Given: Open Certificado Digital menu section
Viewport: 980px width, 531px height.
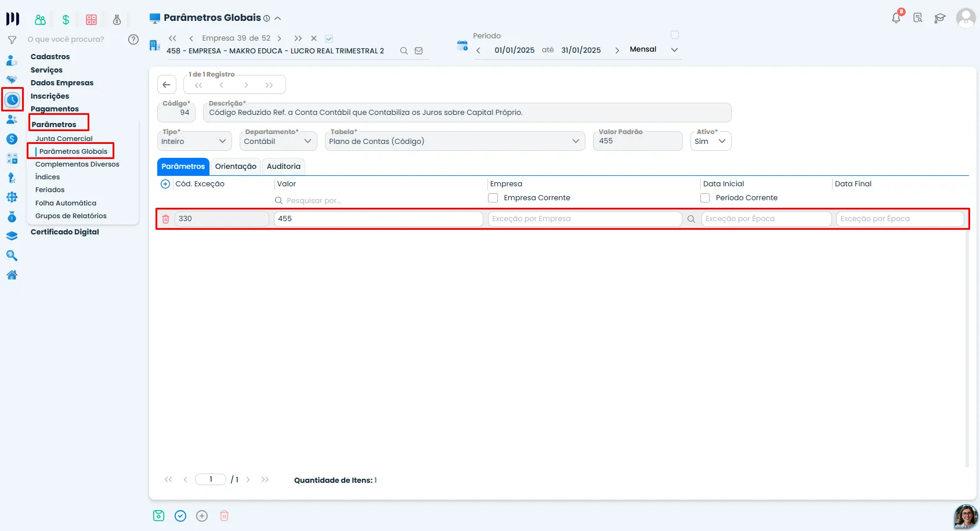Looking at the screenshot, I should pos(65,232).
